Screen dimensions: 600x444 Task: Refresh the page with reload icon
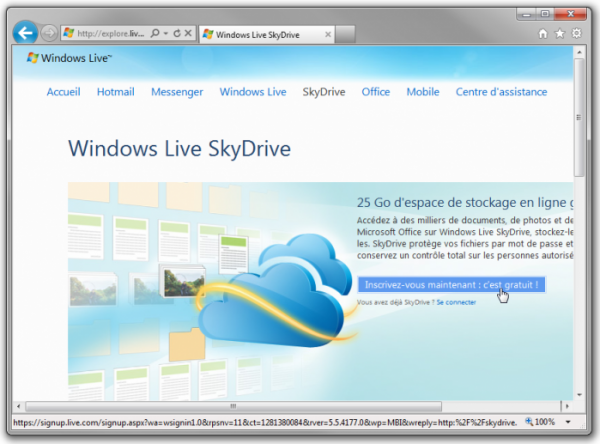(177, 33)
